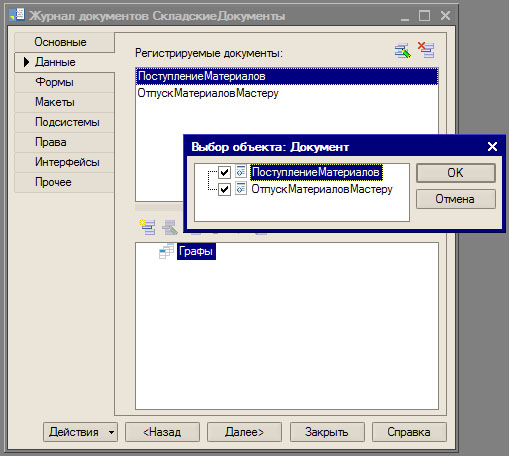Switch to the Права tab

point(65,142)
